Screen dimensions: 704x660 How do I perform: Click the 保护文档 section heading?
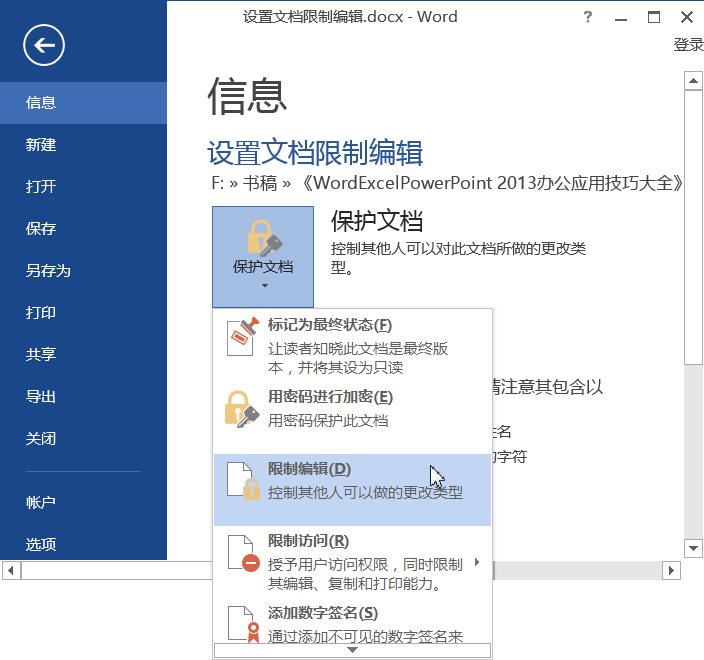tap(377, 221)
